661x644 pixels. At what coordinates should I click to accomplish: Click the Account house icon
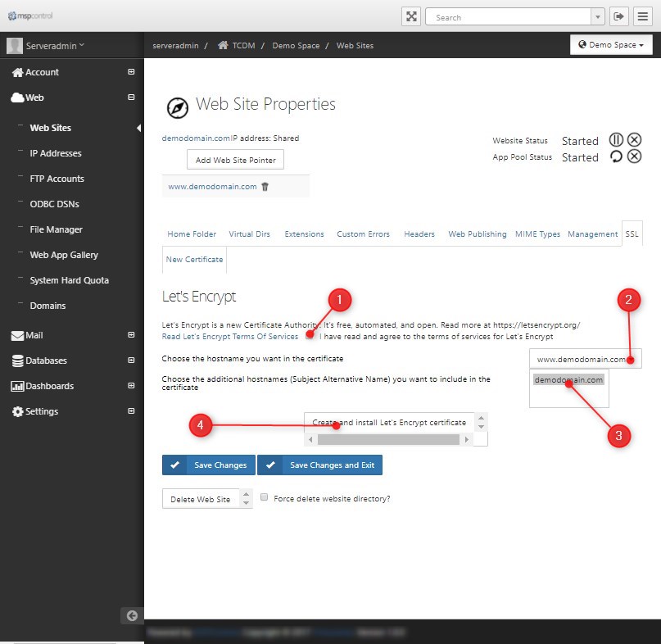point(17,73)
